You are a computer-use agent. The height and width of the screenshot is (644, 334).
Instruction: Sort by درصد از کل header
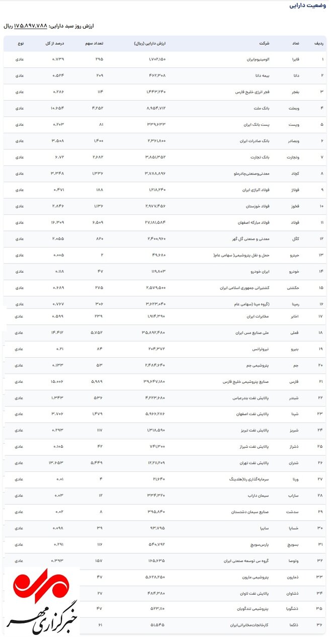click(x=54, y=44)
